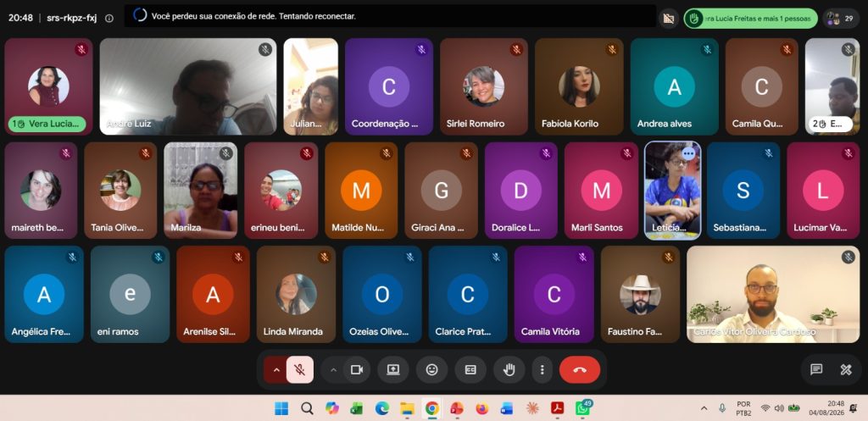Click the name label Clarice Prat...
868x421 pixels.
click(x=463, y=332)
